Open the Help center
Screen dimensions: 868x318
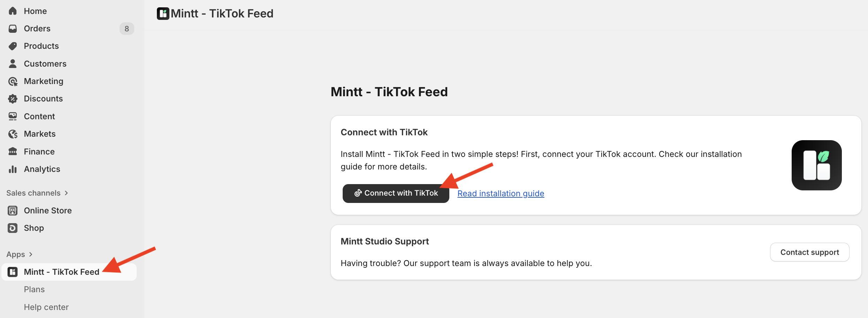pos(46,307)
